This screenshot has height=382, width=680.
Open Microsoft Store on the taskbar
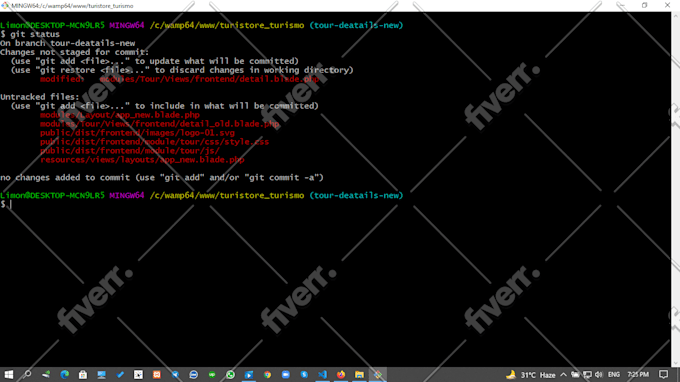point(83,374)
